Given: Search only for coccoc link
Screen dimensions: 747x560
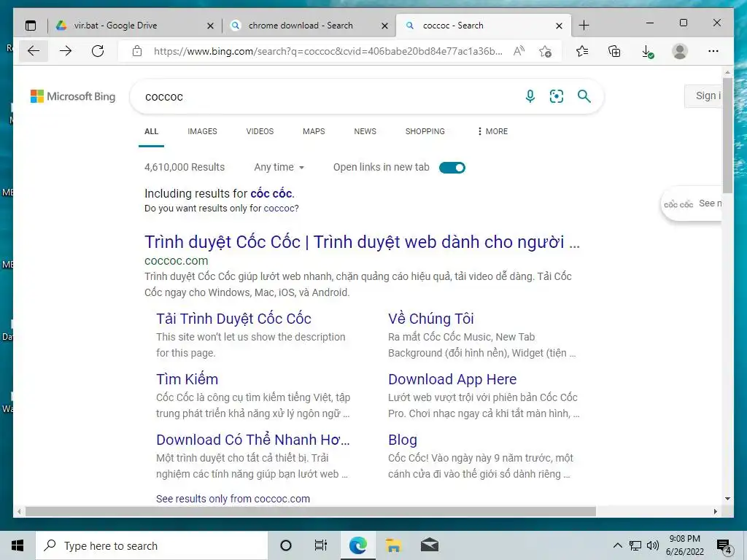Looking at the screenshot, I should tap(280, 208).
